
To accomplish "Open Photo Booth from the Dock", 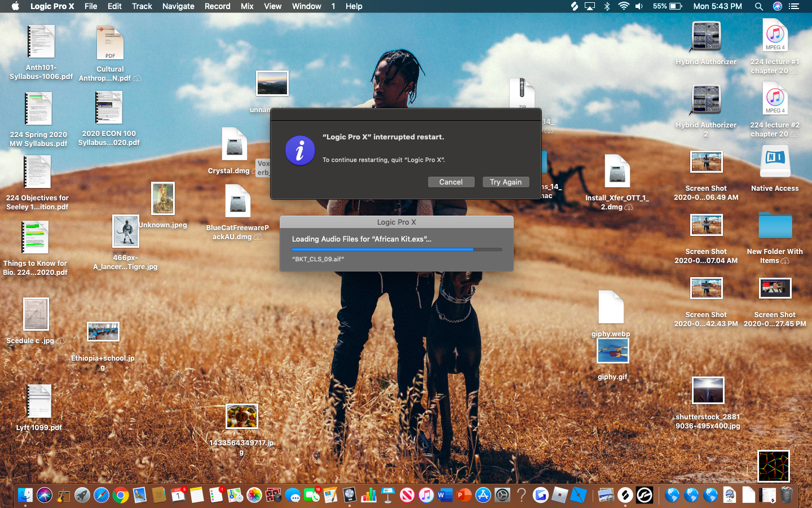I will 273,495.
